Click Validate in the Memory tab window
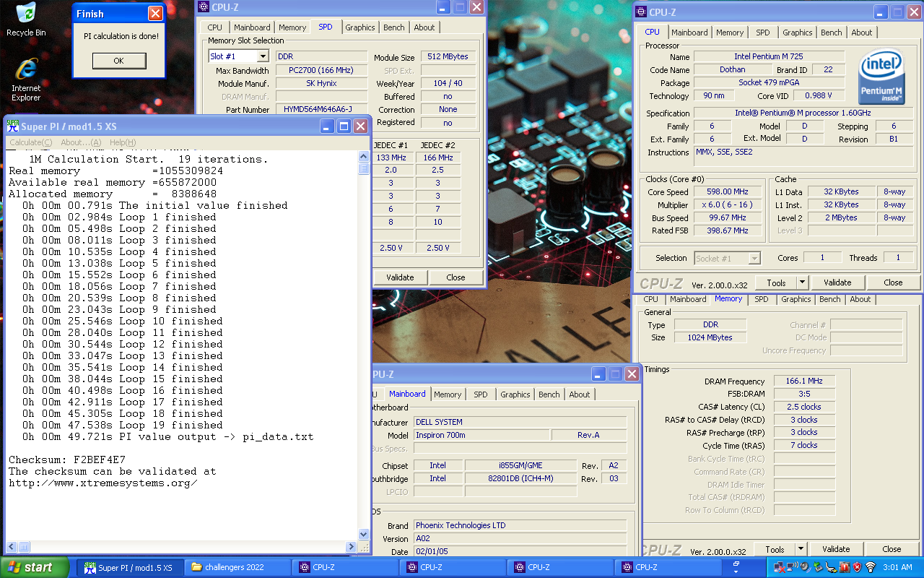Screen dimensions: 924x578 pyautogui.click(x=836, y=549)
